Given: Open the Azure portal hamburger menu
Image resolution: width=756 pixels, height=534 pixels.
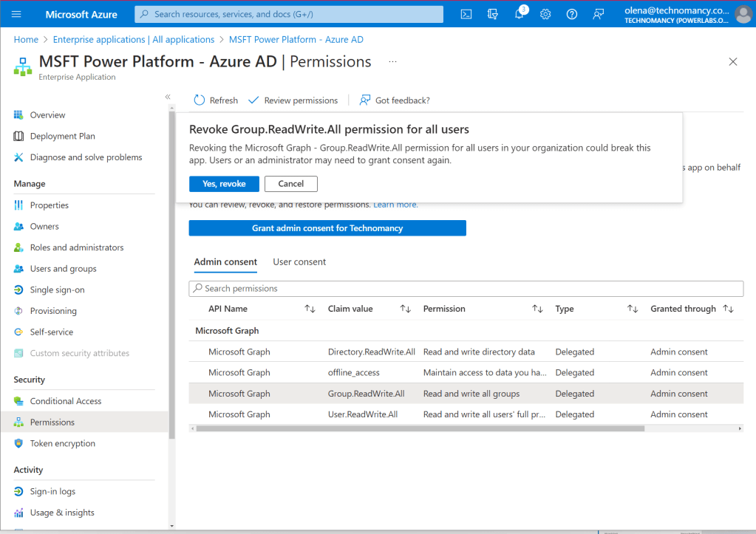Looking at the screenshot, I should pos(17,14).
